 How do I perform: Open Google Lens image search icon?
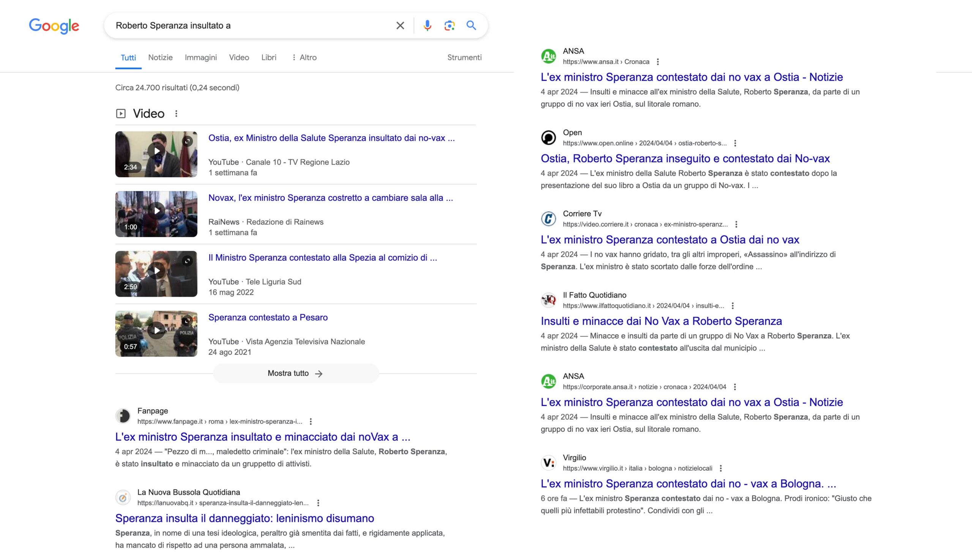point(450,25)
